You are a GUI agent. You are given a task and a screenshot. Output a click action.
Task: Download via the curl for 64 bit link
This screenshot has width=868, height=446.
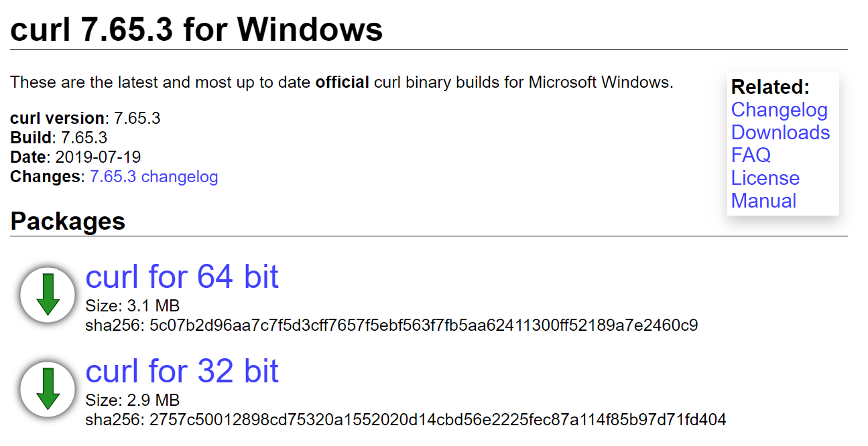click(x=182, y=277)
